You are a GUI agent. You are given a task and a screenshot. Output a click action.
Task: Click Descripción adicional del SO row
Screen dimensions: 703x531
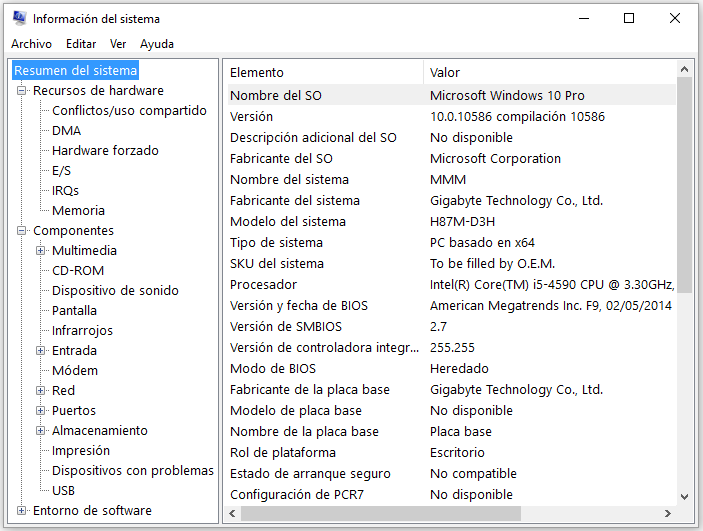click(x=451, y=137)
